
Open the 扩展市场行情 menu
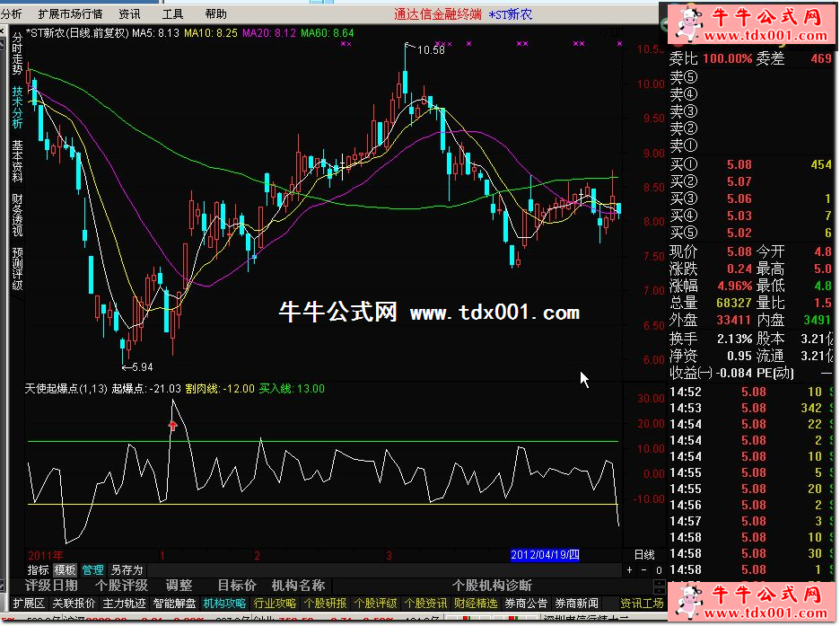[x=70, y=14]
